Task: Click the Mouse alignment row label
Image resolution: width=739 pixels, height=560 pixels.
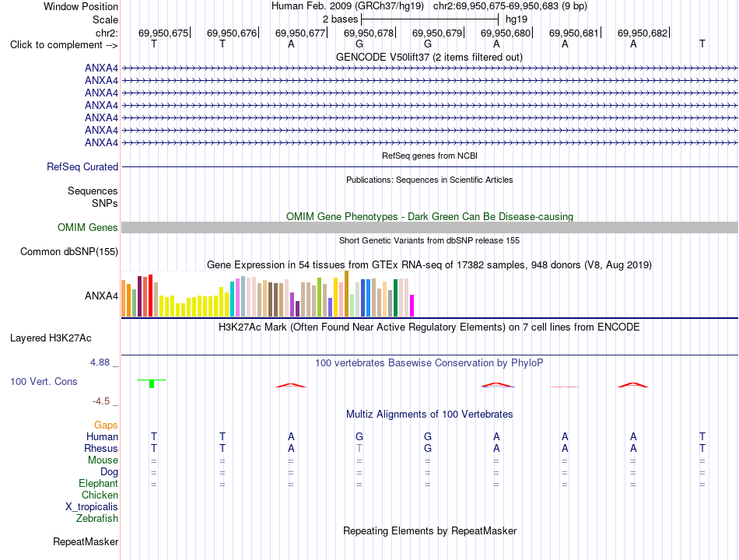Action: click(103, 460)
